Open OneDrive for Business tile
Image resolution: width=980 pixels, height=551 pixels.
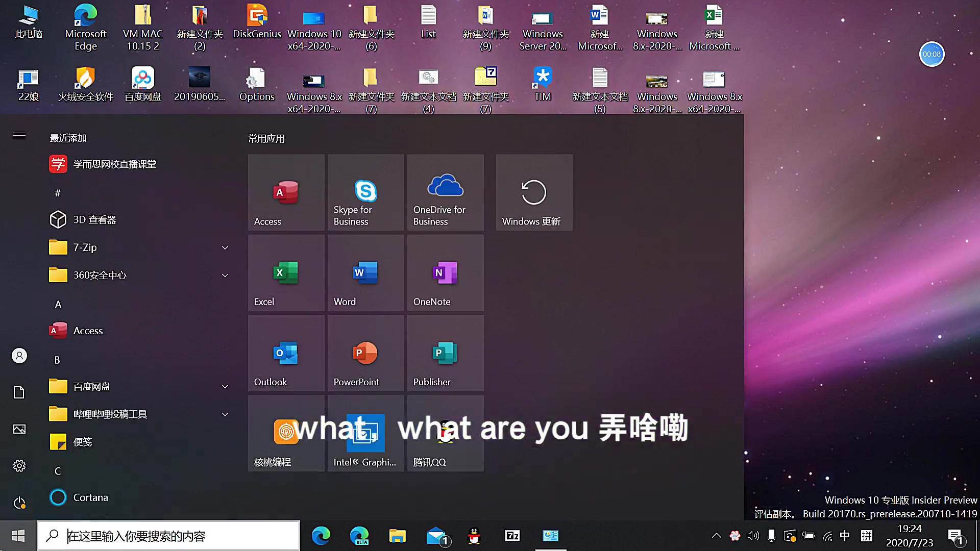point(445,192)
